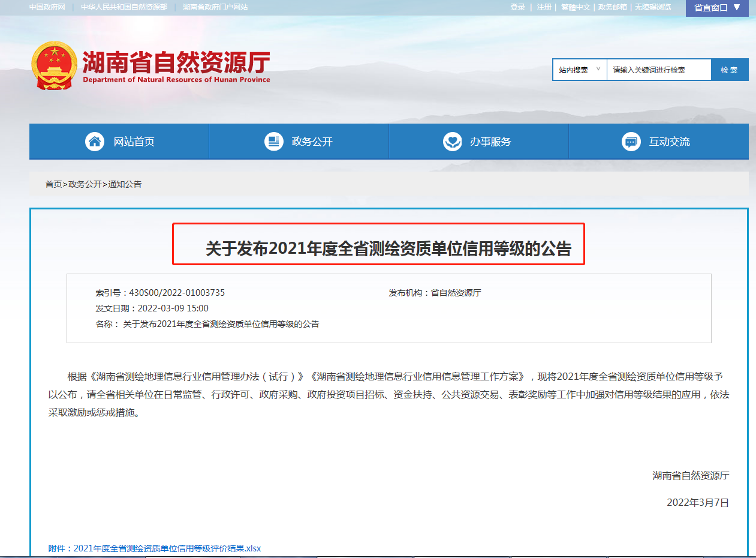Enable 无障碍浏览 accessibility mode
The image size is (756, 558).
(653, 7)
